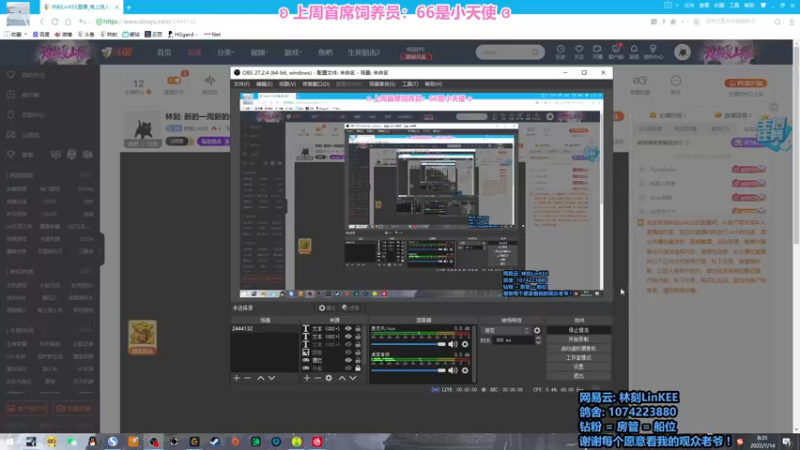Click the microphone volume slider in mixer
This screenshot has width=800, height=450.
[409, 344]
